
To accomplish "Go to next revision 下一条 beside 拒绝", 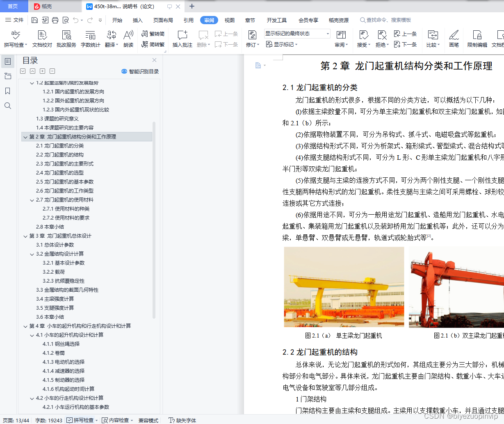I will tap(405, 45).
